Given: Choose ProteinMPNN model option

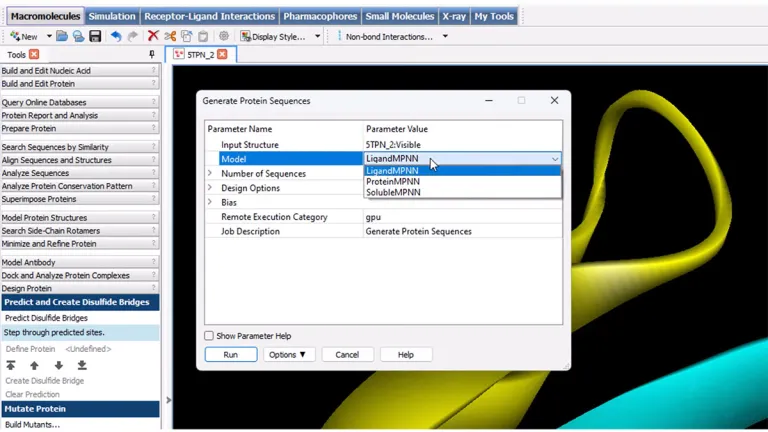Looking at the screenshot, I should pos(462,181).
